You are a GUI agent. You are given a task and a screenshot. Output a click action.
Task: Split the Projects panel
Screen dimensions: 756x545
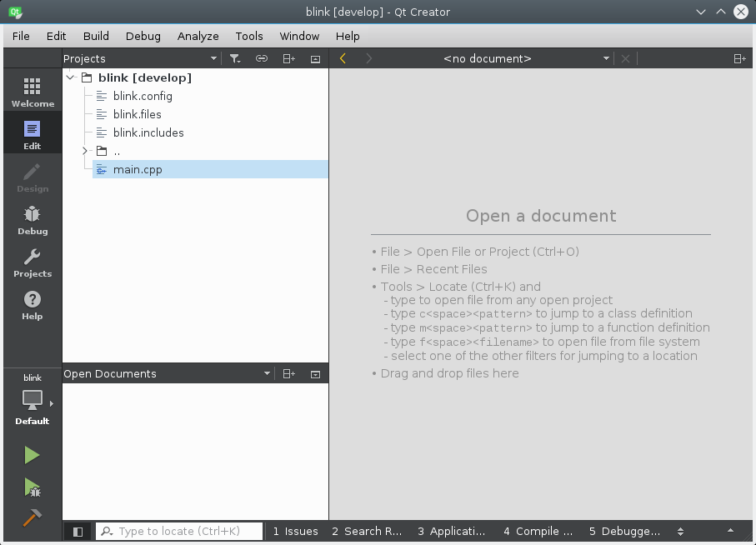pos(288,59)
